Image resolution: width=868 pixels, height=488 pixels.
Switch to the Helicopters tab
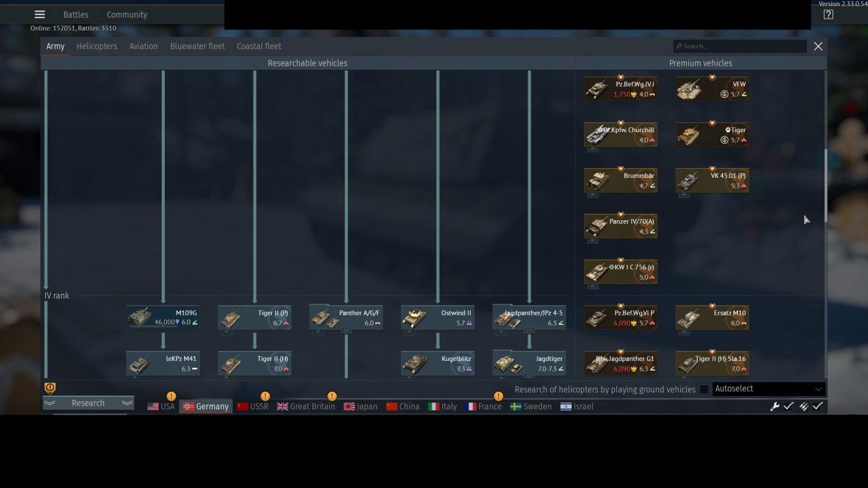[97, 47]
